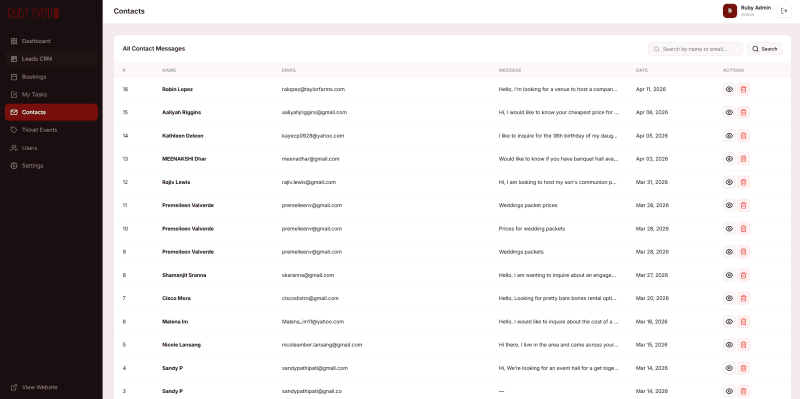Delete Robin Lopez's contact message

(x=743, y=89)
